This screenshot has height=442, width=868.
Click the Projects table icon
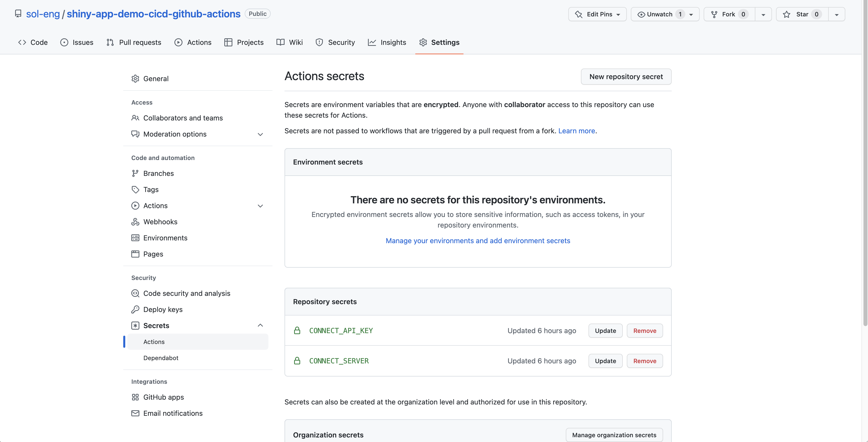coord(228,42)
